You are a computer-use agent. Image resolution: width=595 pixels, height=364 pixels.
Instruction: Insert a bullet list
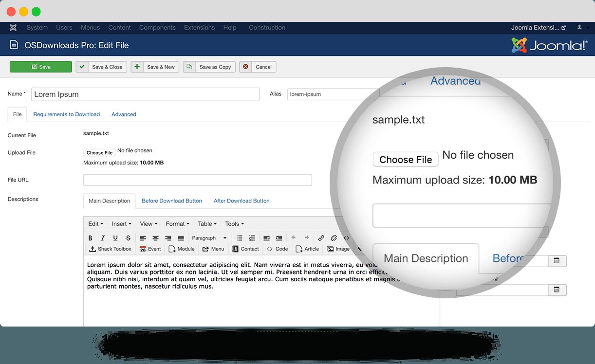pos(239,238)
